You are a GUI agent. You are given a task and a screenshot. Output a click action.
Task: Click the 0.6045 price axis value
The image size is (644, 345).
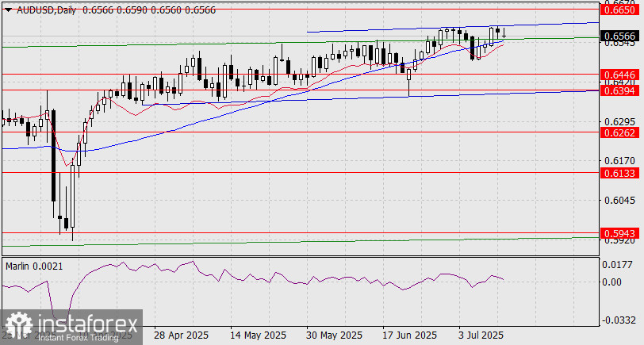point(619,200)
